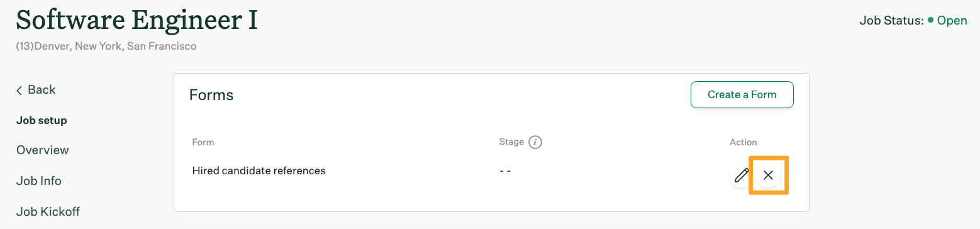This screenshot has width=980, height=229.
Task: Click the Create a Form button
Action: [x=742, y=95]
